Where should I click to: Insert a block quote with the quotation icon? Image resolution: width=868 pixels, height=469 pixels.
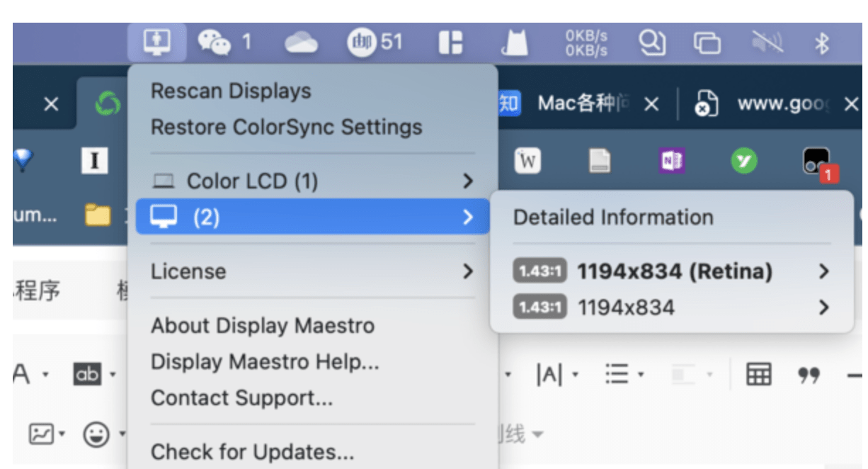(x=809, y=374)
